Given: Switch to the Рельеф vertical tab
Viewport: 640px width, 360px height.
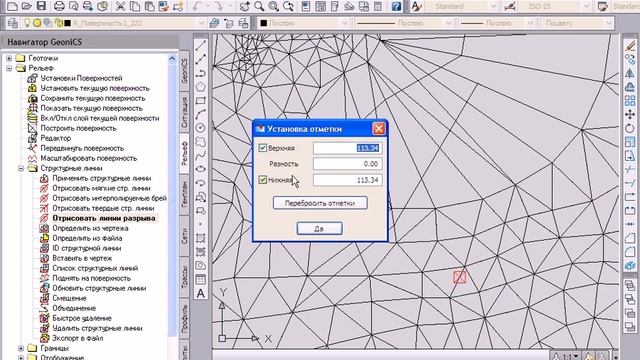Looking at the screenshot, I should coord(184,153).
